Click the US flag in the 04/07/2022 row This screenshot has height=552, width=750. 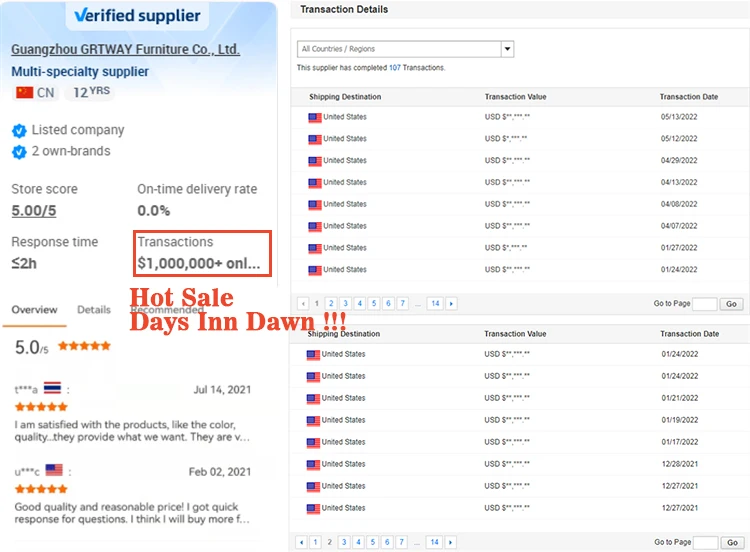[315, 227]
